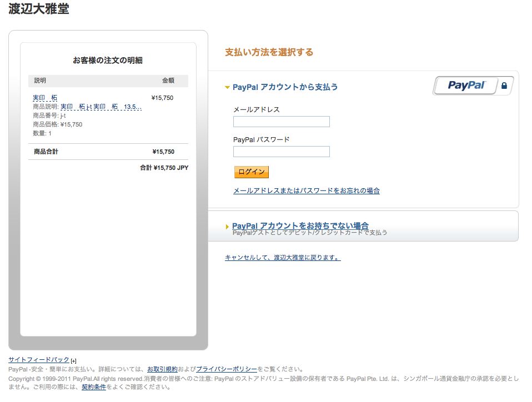532x402 pixels.
Task: Click the 商品価格: ¥15,750 line
Action: [x=57, y=124]
